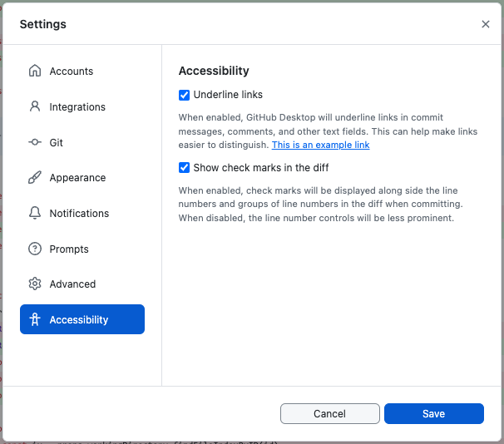The height and width of the screenshot is (444, 504).
Task: Switch to the Integrations tab label
Action: click(x=77, y=107)
